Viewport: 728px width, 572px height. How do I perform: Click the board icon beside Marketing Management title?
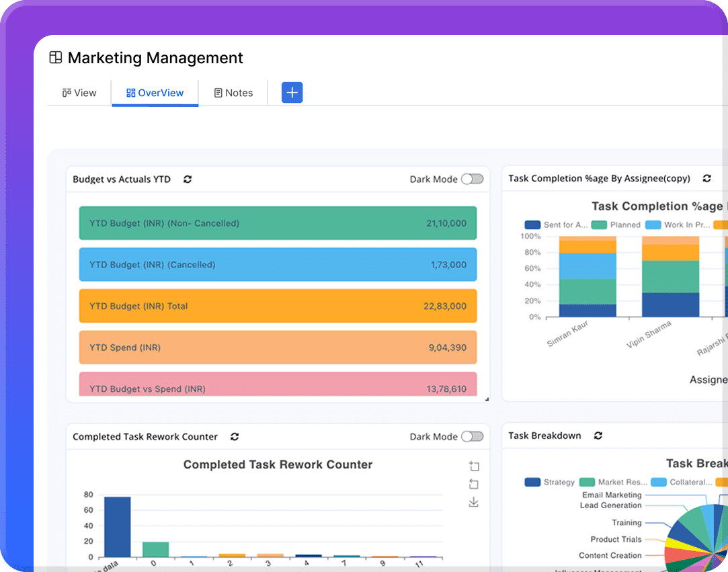pos(56,58)
